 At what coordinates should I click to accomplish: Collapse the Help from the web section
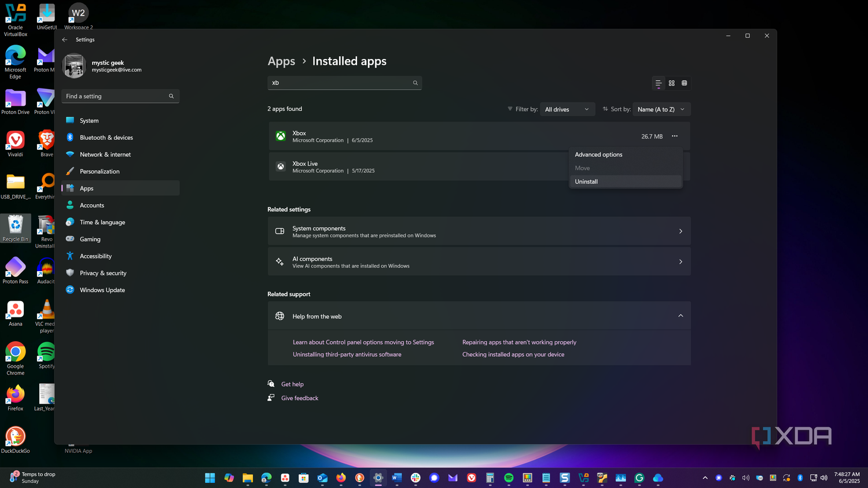681,316
